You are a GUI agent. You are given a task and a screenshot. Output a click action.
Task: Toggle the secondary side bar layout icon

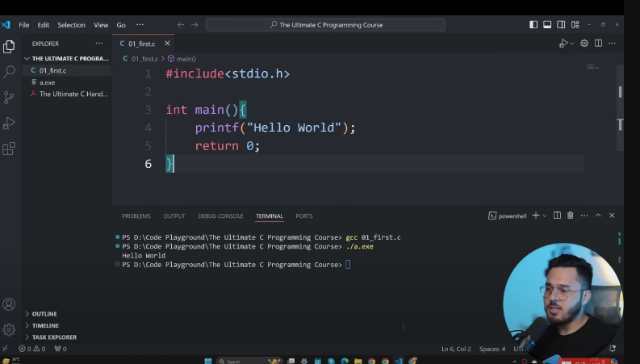coord(561,25)
